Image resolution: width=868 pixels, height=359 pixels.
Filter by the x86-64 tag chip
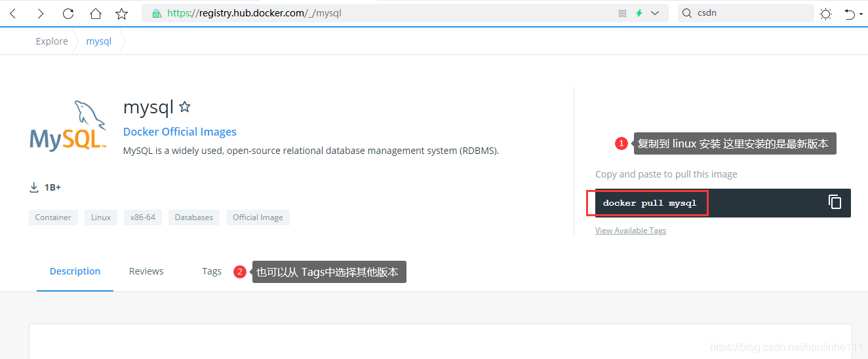pos(143,217)
